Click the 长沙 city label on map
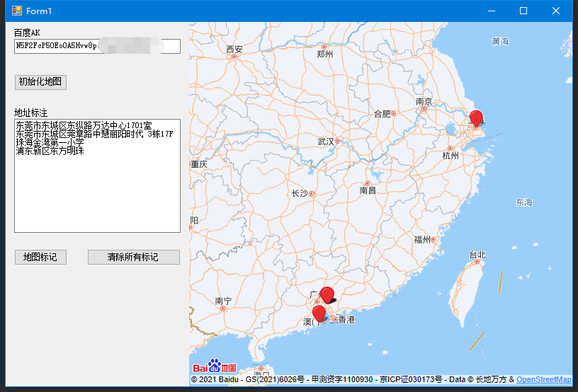The width and height of the screenshot is (578, 392). pos(300,193)
